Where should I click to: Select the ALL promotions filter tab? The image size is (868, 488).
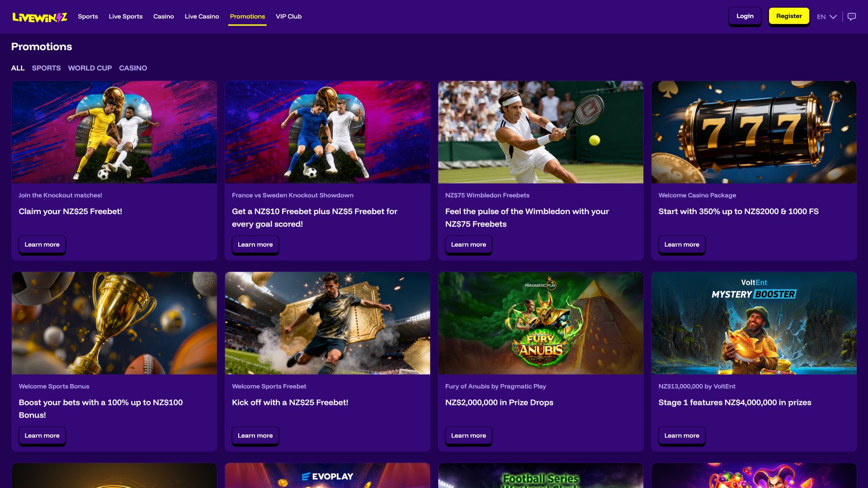point(18,68)
